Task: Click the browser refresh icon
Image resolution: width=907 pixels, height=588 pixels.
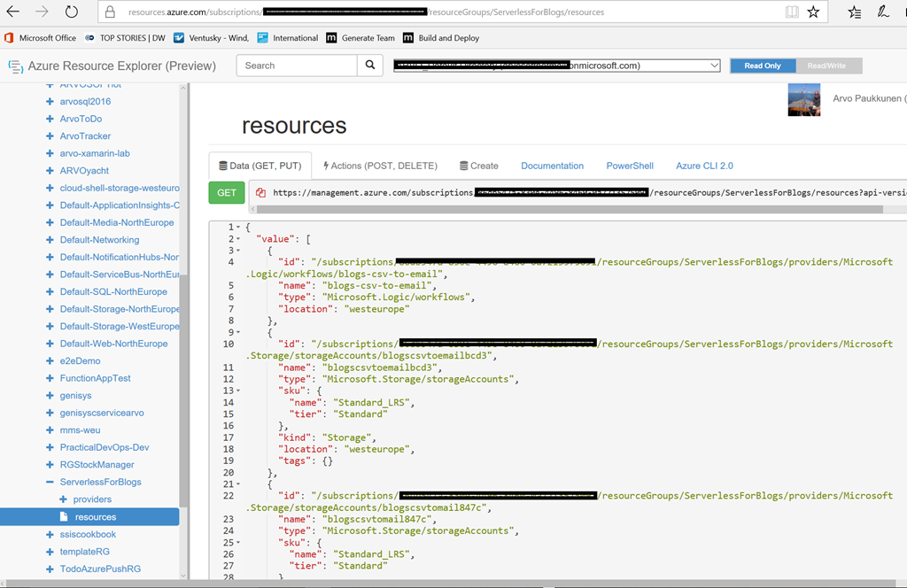Action: coord(71,12)
